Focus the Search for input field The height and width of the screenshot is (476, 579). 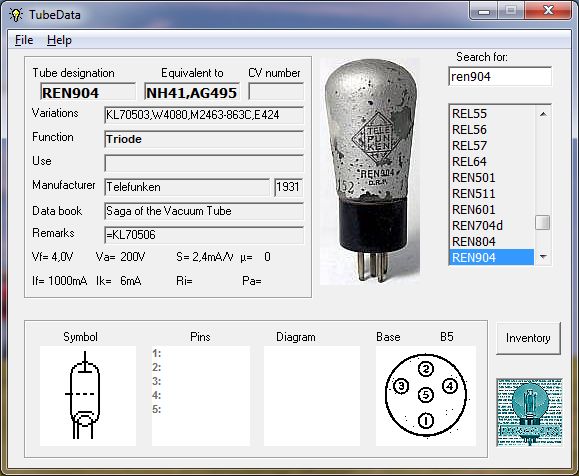click(x=500, y=76)
